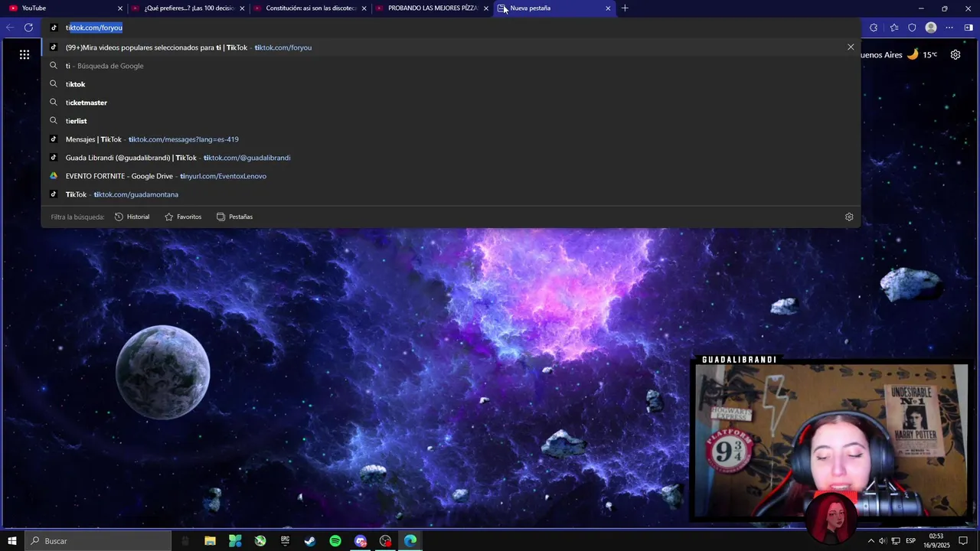Choose the 'tierlist' search suggestion
The image size is (980, 551).
point(452,121)
